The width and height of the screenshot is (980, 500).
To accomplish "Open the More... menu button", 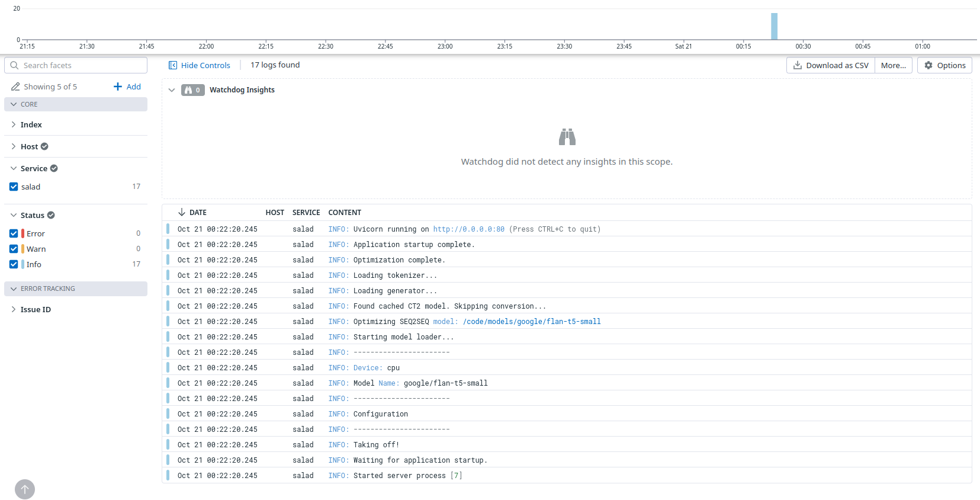I will pyautogui.click(x=893, y=65).
